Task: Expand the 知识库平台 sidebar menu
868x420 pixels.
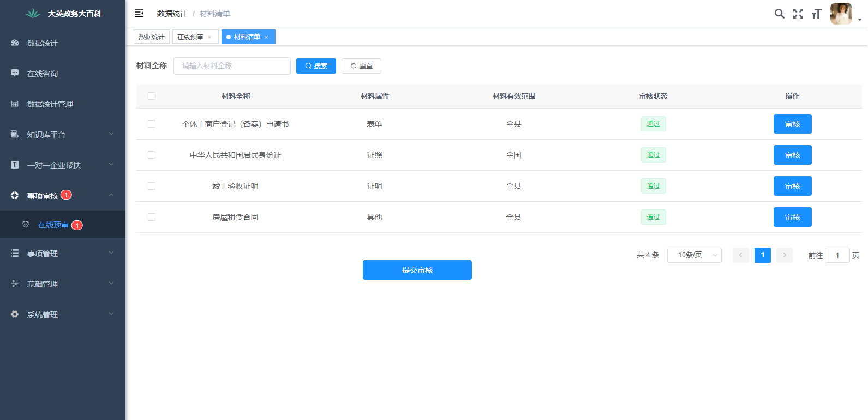Action: (62, 135)
